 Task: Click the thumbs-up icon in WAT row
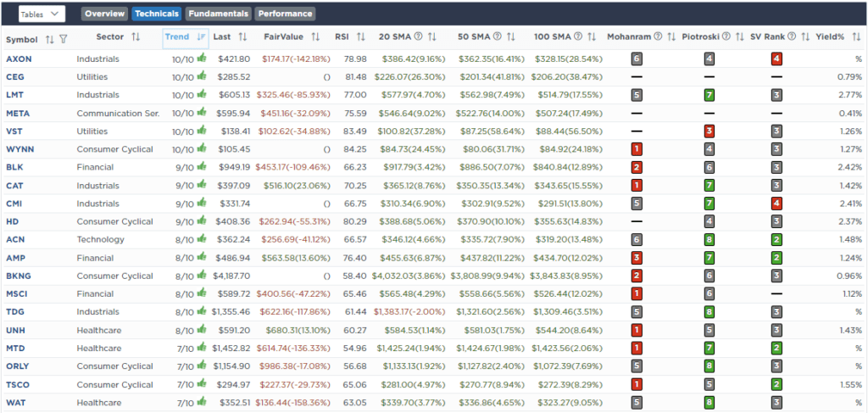coord(201,401)
